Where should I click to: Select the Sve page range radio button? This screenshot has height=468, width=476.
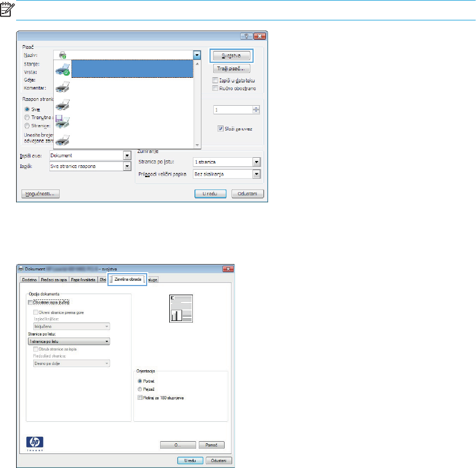27,109
